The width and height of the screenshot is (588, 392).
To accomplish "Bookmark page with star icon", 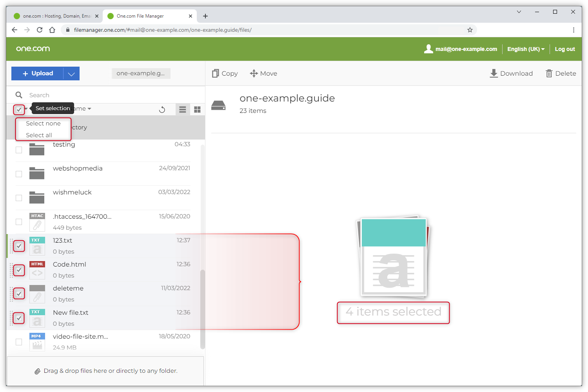I will click(470, 30).
